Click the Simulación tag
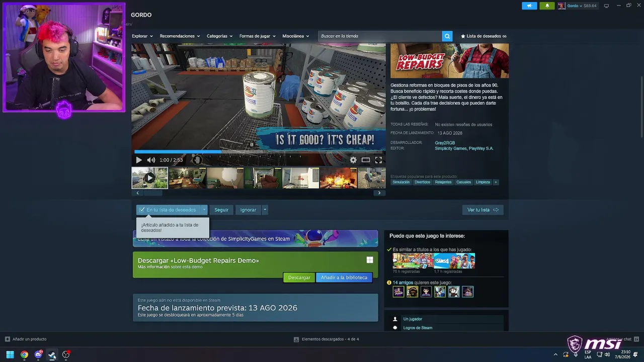Viewport: 644px width, 362px height. [401, 182]
